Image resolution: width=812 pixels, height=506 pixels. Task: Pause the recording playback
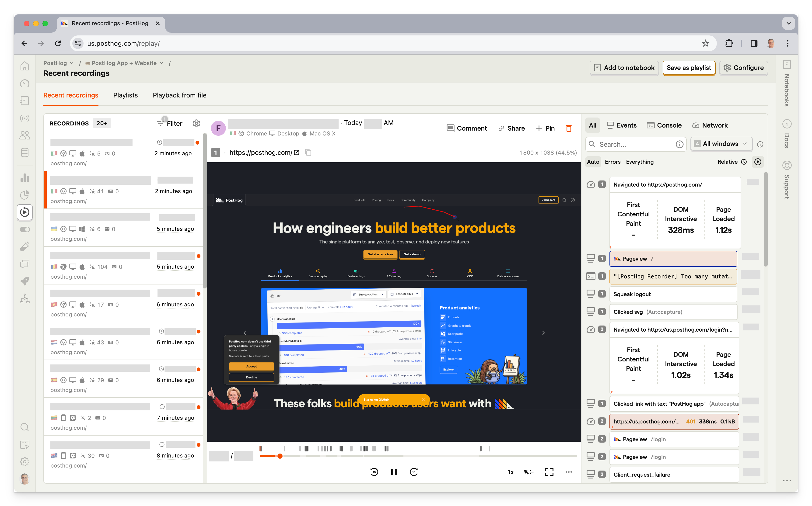394,472
